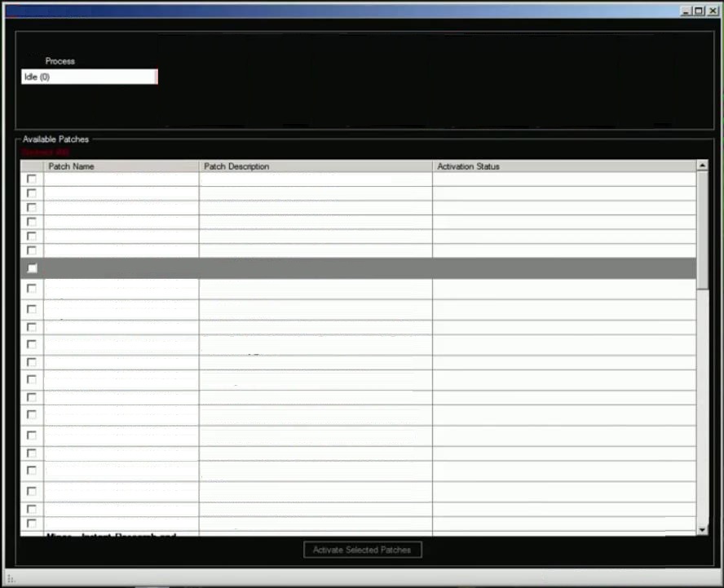The image size is (724, 588).
Task: Minimize the patcher window
Action: click(x=686, y=11)
